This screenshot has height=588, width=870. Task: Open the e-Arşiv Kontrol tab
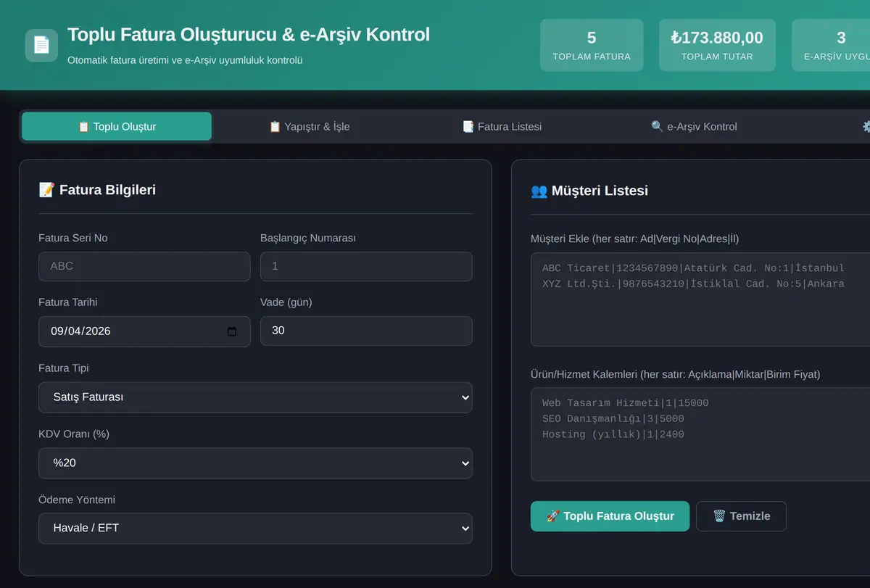[x=694, y=126]
